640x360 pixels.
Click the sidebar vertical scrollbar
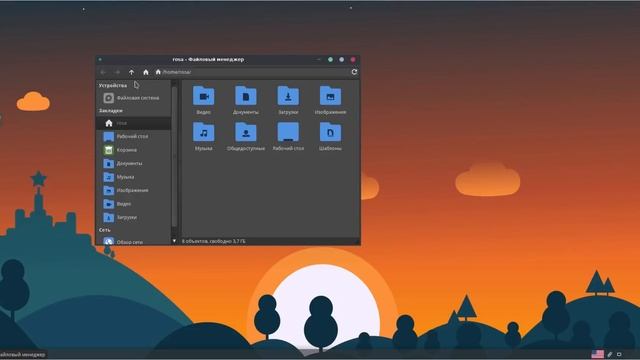pos(174,156)
